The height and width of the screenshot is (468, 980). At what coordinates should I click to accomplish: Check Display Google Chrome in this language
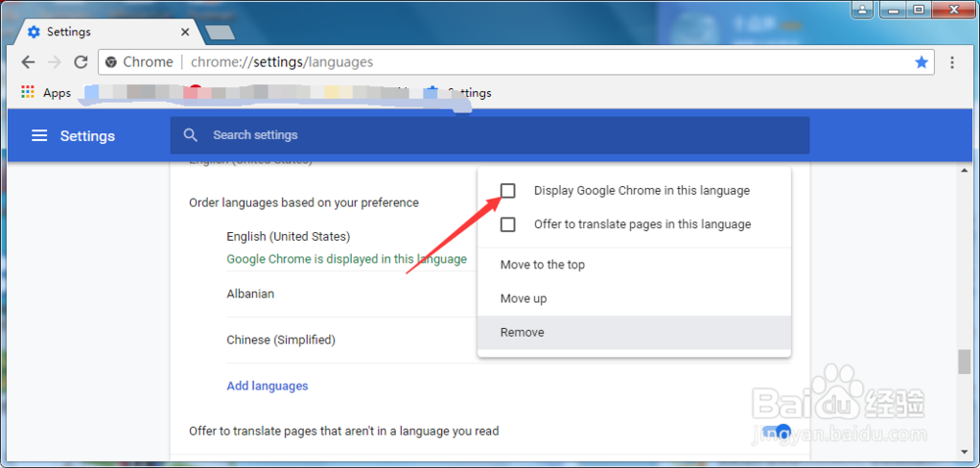click(x=508, y=190)
